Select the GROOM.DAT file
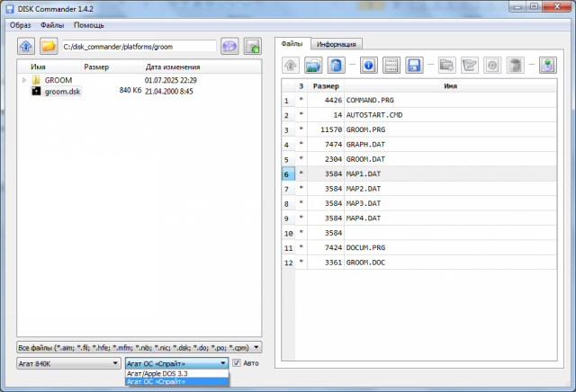This screenshot has height=392, width=576. (x=365, y=159)
